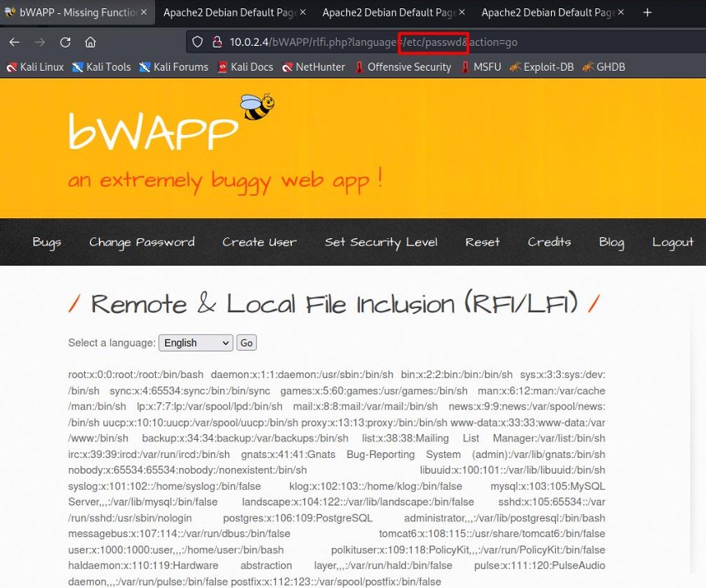
Task: Log out using the Logout link
Action: (x=673, y=242)
